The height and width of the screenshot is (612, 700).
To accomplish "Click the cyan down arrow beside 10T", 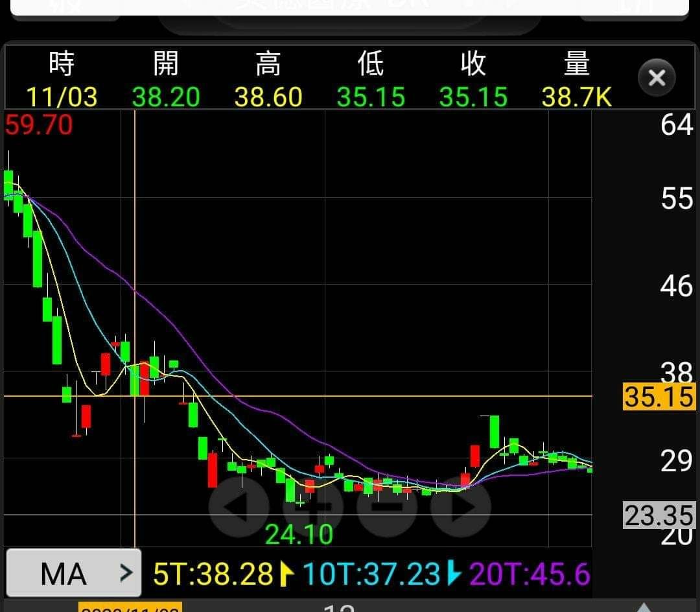I will point(454,574).
